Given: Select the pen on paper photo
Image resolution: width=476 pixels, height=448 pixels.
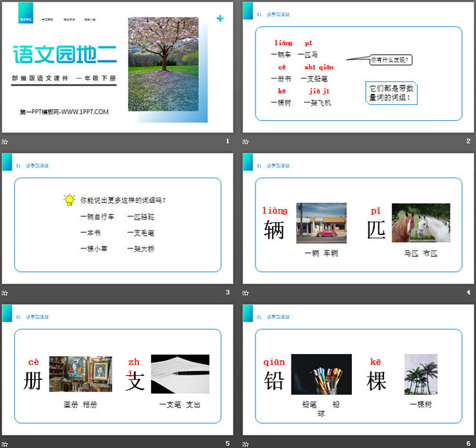Looking at the screenshot, I should (179, 374).
